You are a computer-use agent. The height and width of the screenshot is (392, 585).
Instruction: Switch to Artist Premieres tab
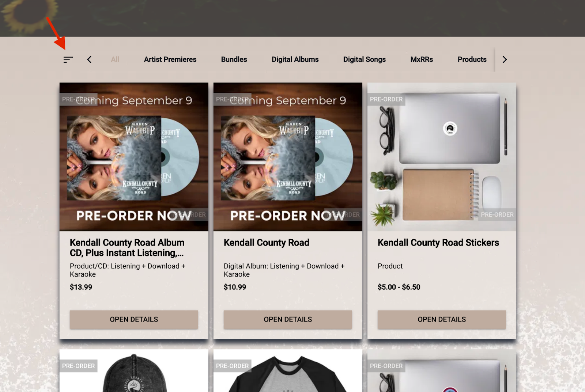(170, 60)
